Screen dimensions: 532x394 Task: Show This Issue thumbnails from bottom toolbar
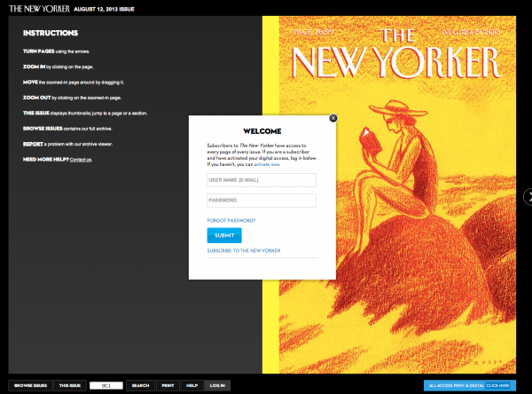click(x=70, y=385)
